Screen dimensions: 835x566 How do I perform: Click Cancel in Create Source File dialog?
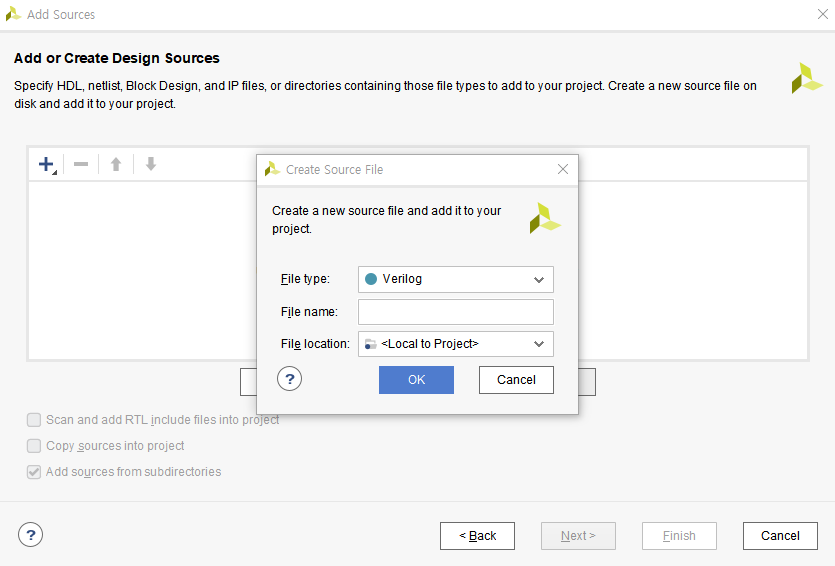coord(516,380)
